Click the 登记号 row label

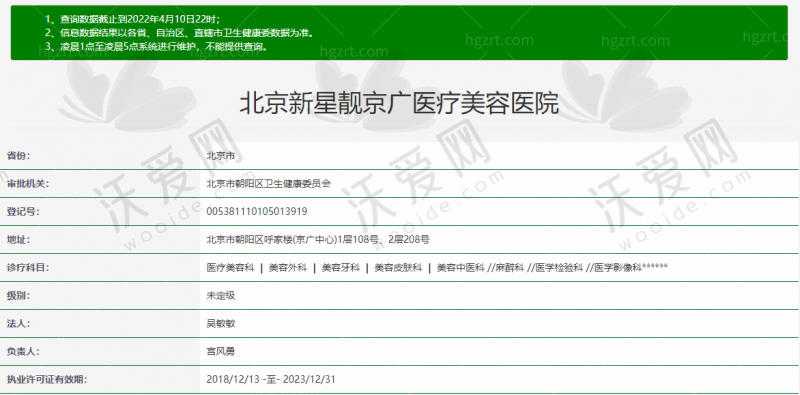click(23, 211)
